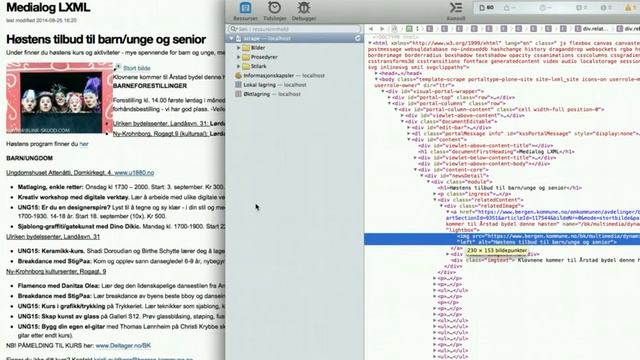640x360 pixels.
Task: Expand the Bilder folder
Action: [x=239, y=48]
